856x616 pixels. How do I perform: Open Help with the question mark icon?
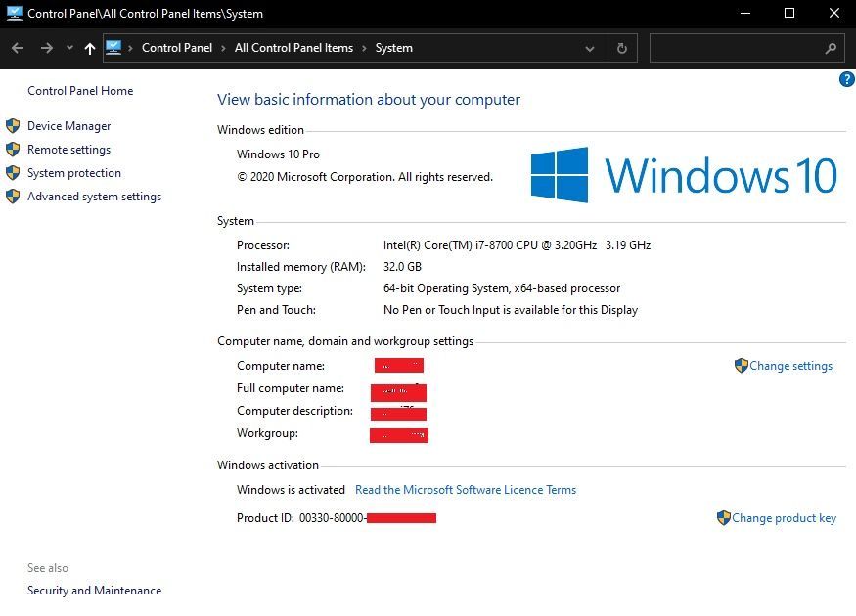point(847,79)
